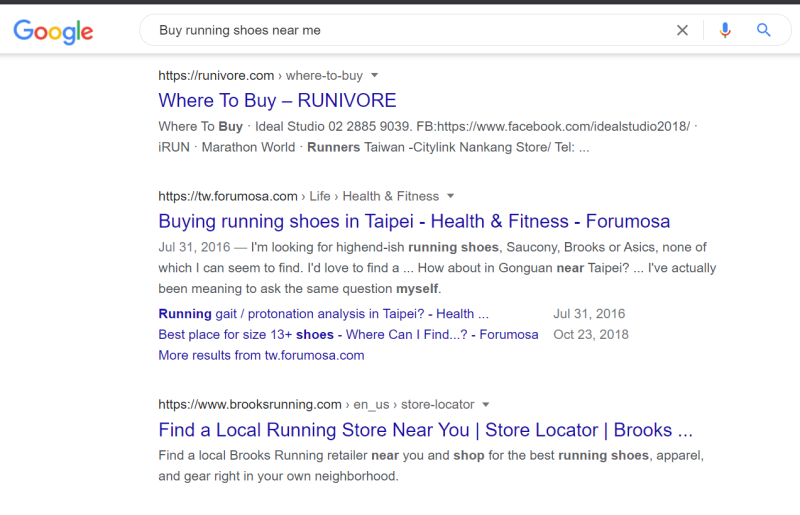Image resolution: width=800 pixels, height=515 pixels.
Task: Click the runivore.com › where-to-buy URL text
Action: pyautogui.click(x=260, y=76)
